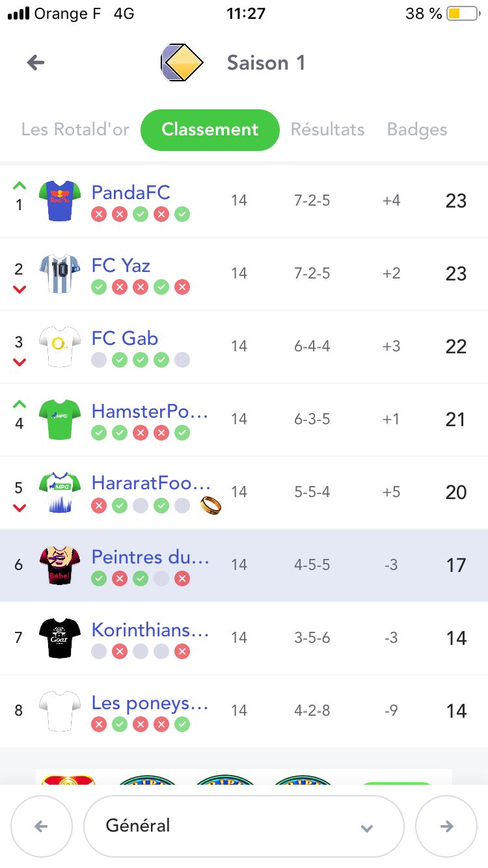Open the Badges tab
Image resolution: width=488 pixels, height=868 pixels.
pyautogui.click(x=416, y=129)
